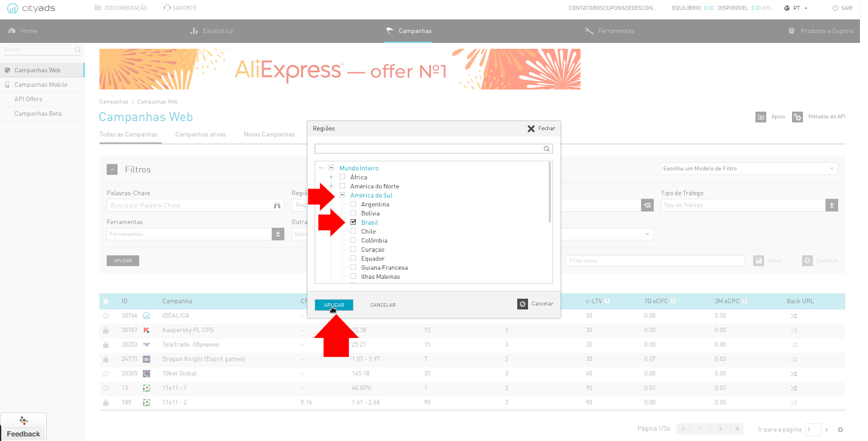Check the Curaçao checkbox
The height and width of the screenshot is (441, 868).
point(353,250)
